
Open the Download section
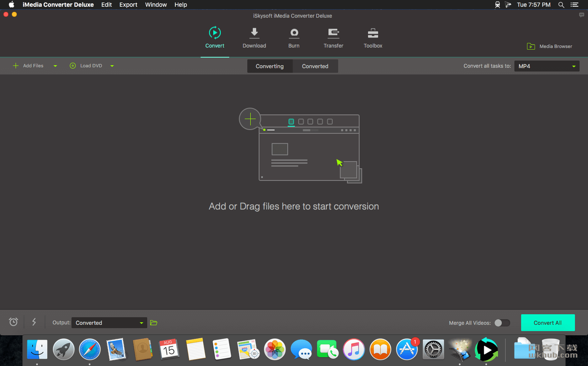tap(254, 37)
